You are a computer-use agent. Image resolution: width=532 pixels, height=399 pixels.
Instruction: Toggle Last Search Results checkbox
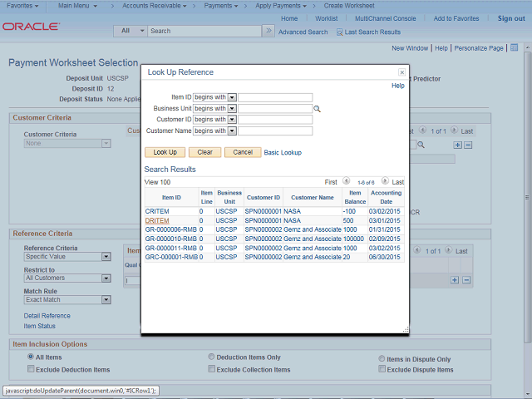pos(339,32)
